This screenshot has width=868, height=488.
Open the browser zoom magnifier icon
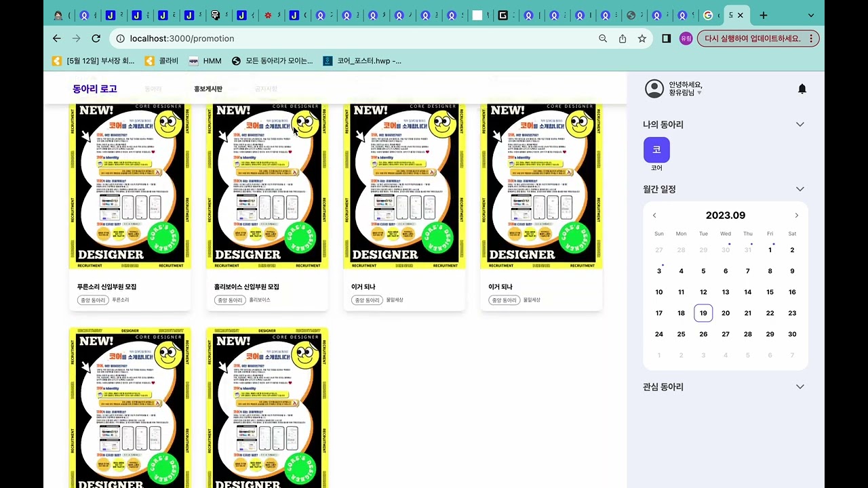pyautogui.click(x=602, y=39)
